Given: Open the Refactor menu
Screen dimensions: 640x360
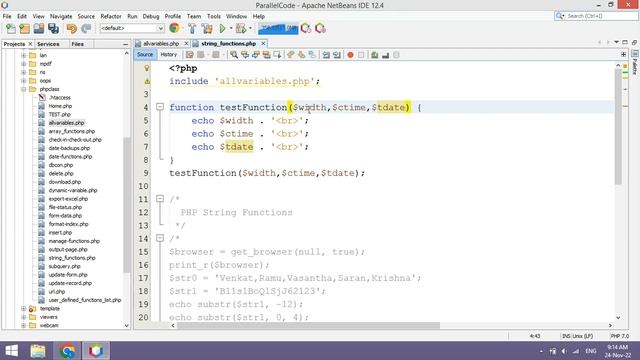Looking at the screenshot, I should (111, 16).
